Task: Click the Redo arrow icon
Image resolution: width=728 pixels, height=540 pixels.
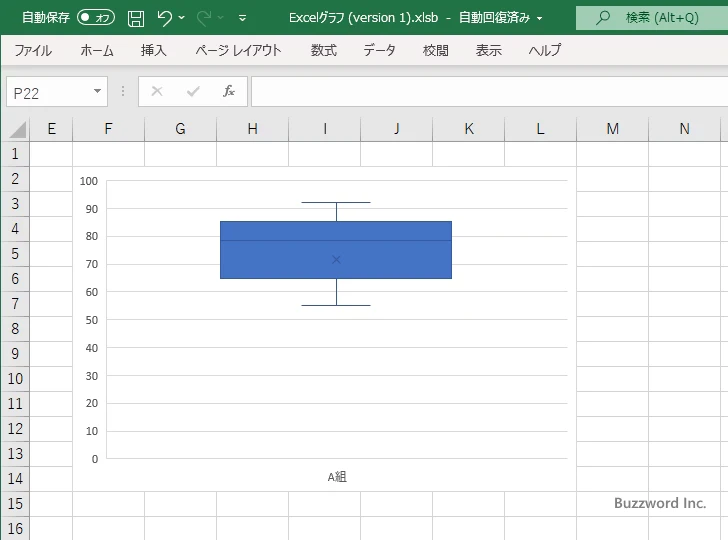Action: coord(204,18)
